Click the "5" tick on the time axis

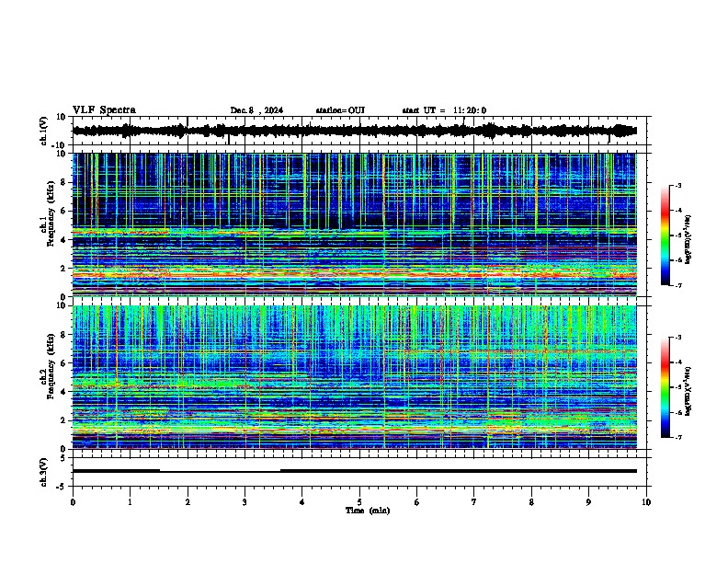pos(359,502)
